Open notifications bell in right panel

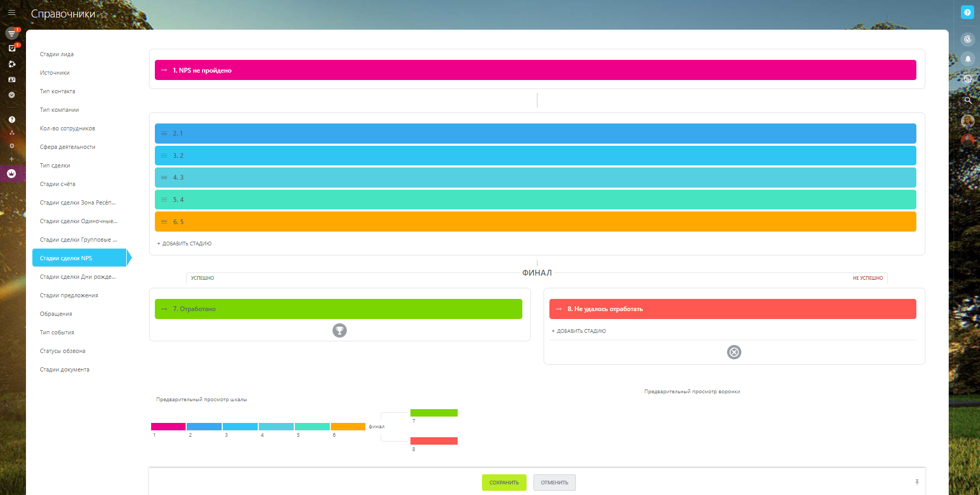968,59
